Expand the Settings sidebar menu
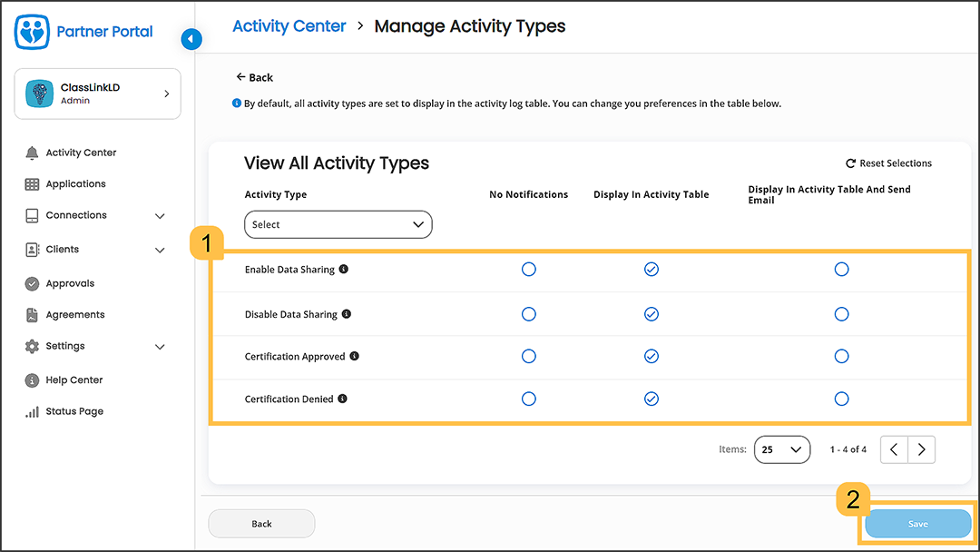This screenshot has width=980, height=552. click(160, 347)
